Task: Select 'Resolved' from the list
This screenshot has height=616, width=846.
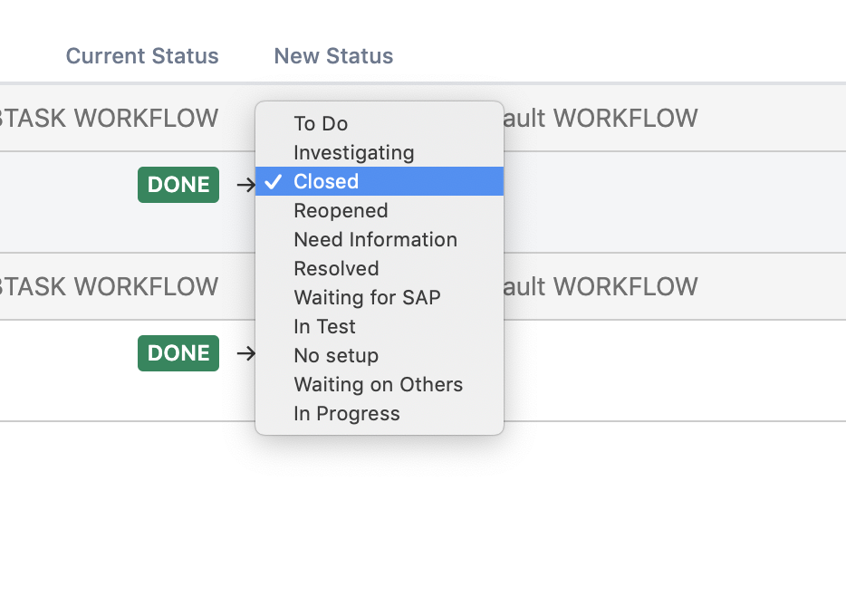Action: pos(380,269)
